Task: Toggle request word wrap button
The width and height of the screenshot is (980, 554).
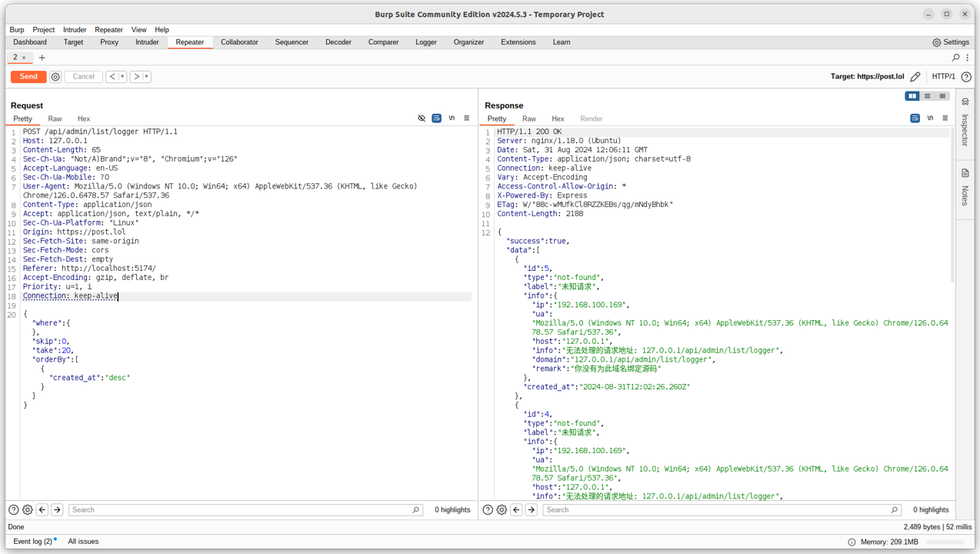Action: pos(436,118)
